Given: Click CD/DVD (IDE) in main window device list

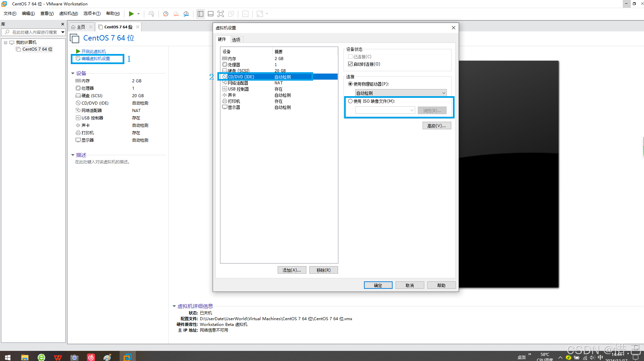Looking at the screenshot, I should tap(95, 103).
